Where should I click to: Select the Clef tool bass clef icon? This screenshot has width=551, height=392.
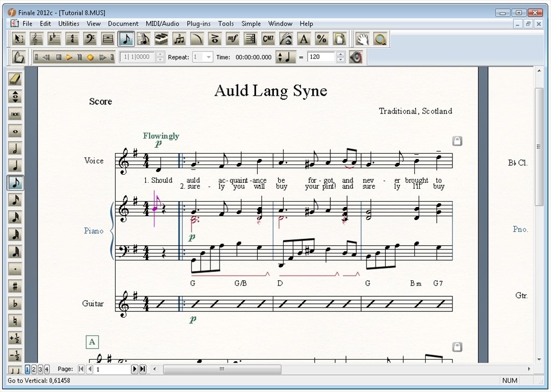(x=90, y=39)
